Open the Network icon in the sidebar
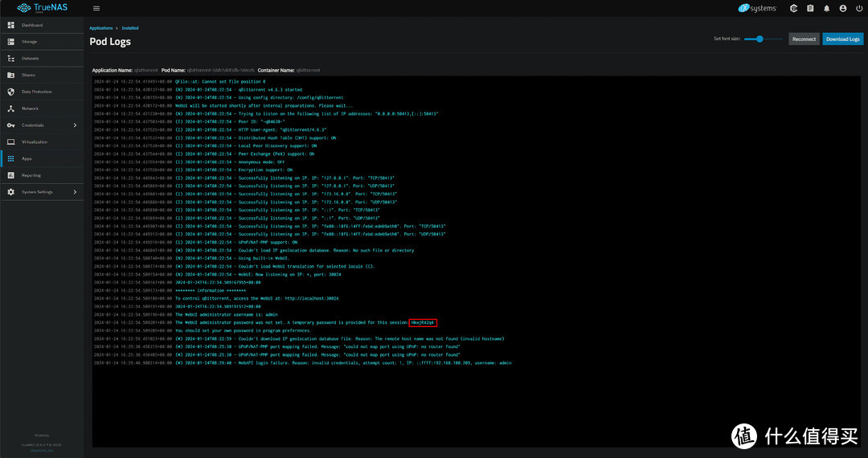The height and width of the screenshot is (458, 868). 11,108
